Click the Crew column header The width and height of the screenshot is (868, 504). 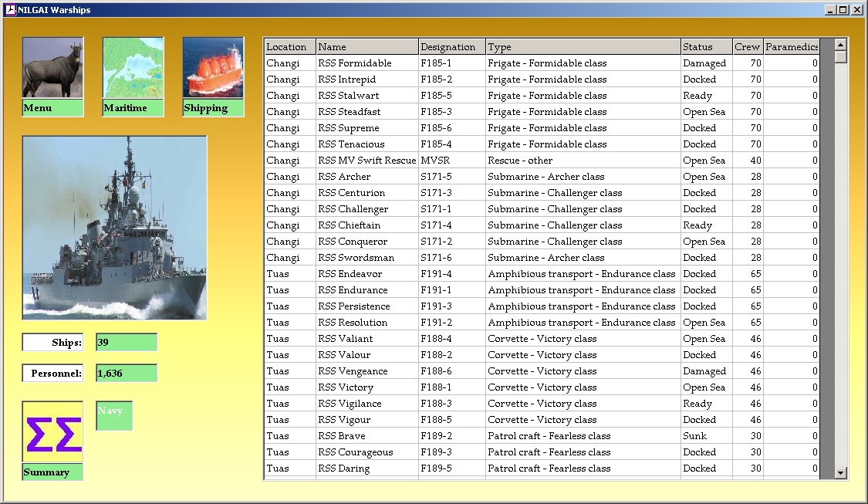(747, 47)
